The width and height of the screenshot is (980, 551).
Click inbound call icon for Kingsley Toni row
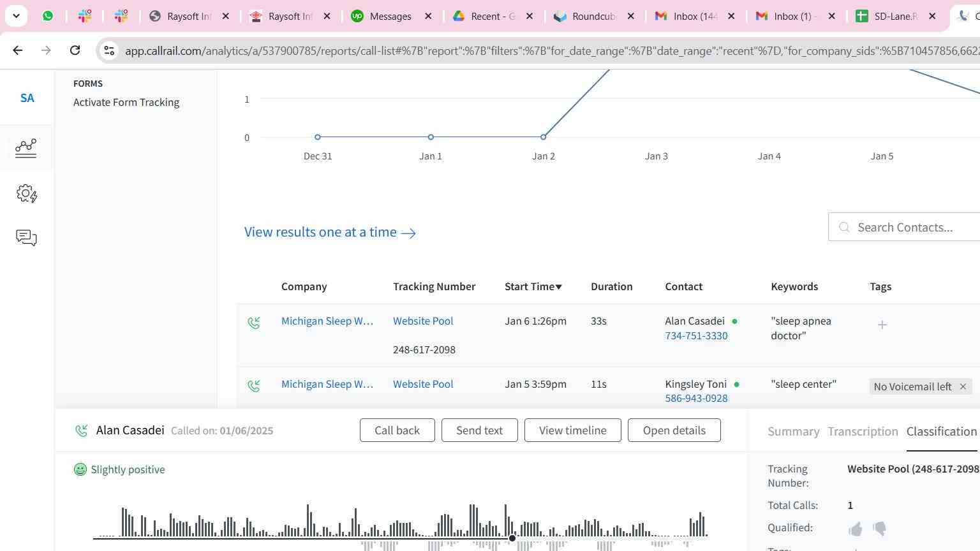[x=254, y=386]
